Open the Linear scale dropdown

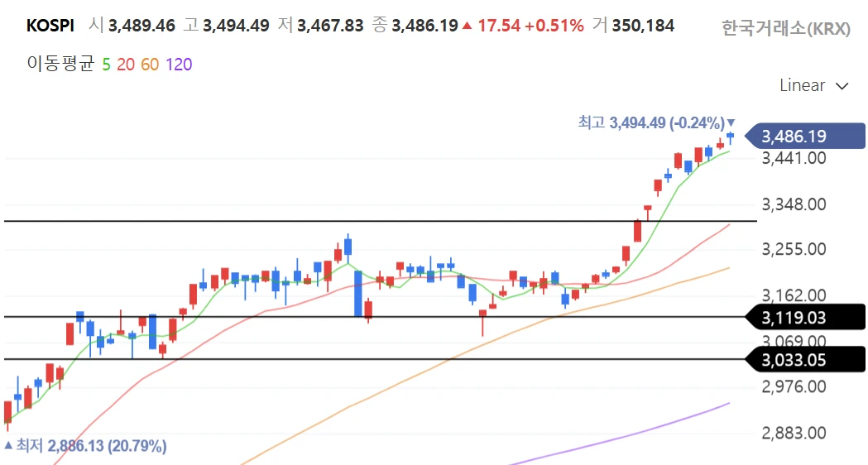click(814, 86)
